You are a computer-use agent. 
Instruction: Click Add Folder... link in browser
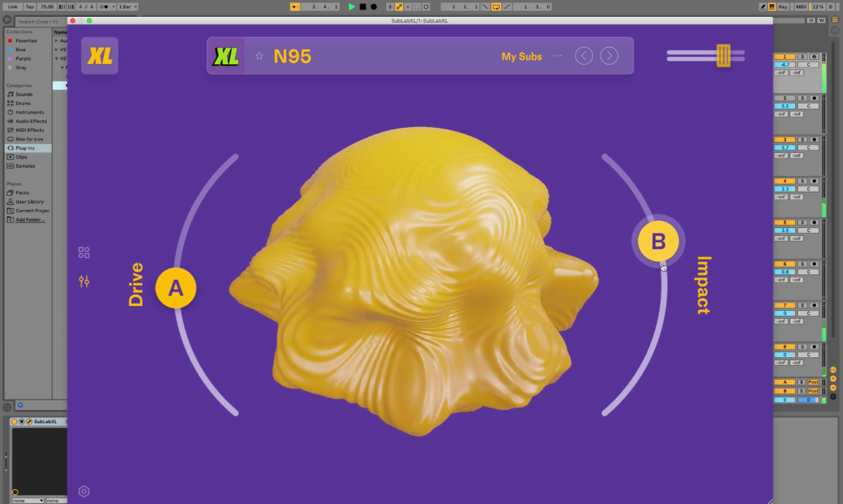tap(30, 220)
